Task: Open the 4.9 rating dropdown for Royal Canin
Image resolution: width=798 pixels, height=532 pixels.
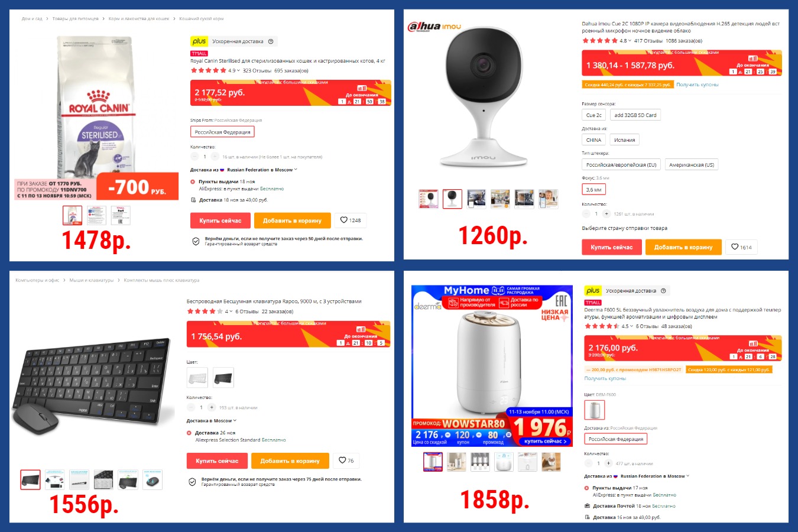Action: pyautogui.click(x=234, y=70)
